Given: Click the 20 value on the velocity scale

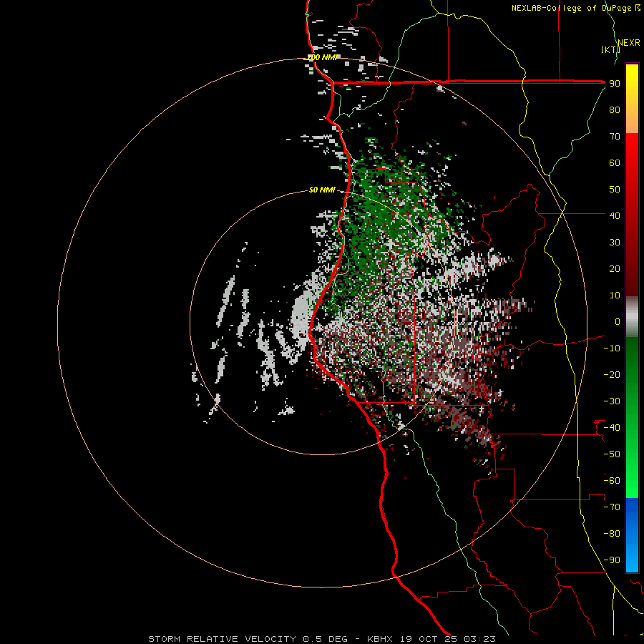Looking at the screenshot, I should tap(615, 269).
